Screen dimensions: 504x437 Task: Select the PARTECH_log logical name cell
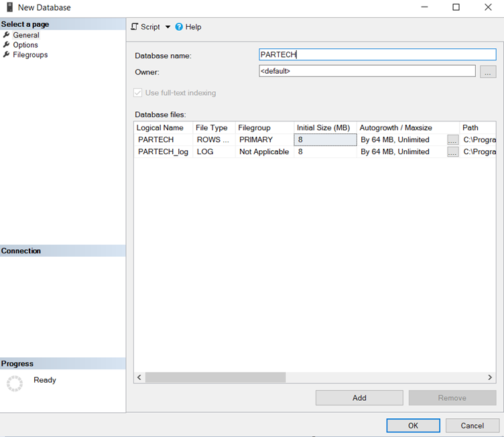pos(164,151)
